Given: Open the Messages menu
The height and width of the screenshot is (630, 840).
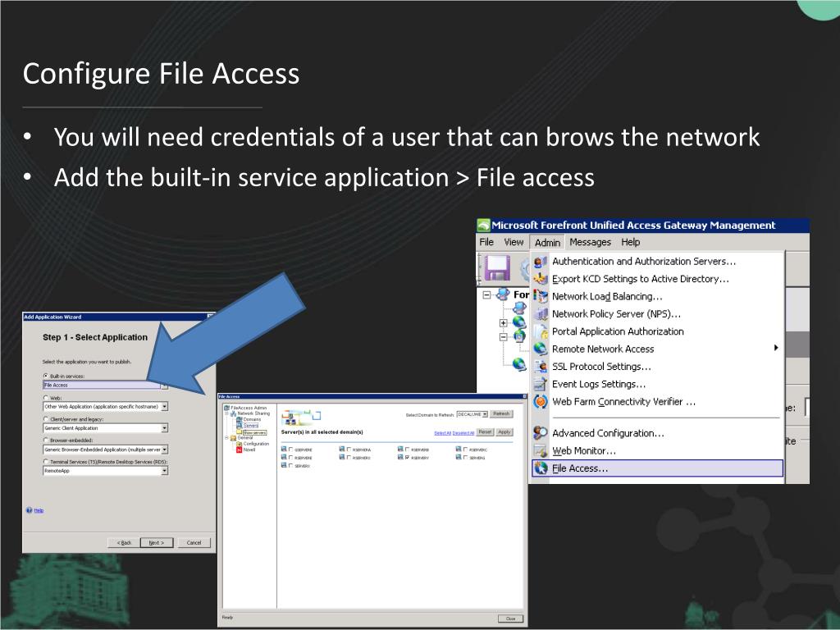Looking at the screenshot, I should pos(591,242).
